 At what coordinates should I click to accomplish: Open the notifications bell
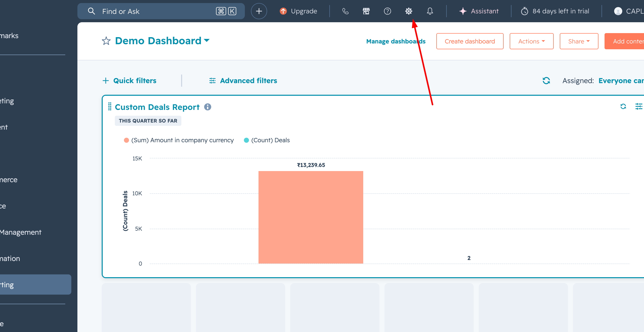[x=430, y=11]
